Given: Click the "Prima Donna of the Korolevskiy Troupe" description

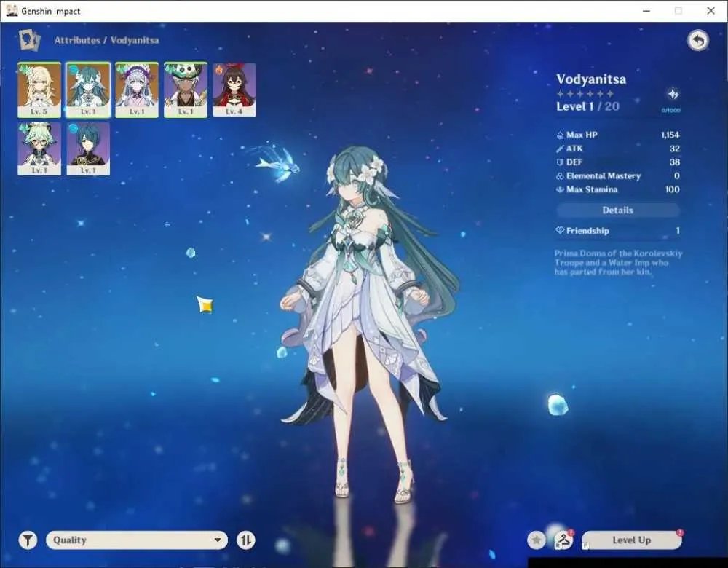Looking at the screenshot, I should click(618, 262).
